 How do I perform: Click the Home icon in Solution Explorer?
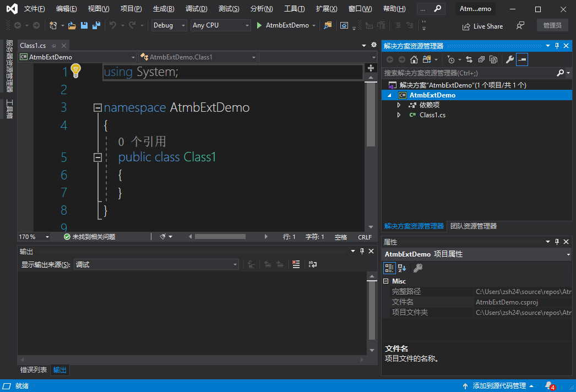[414, 59]
